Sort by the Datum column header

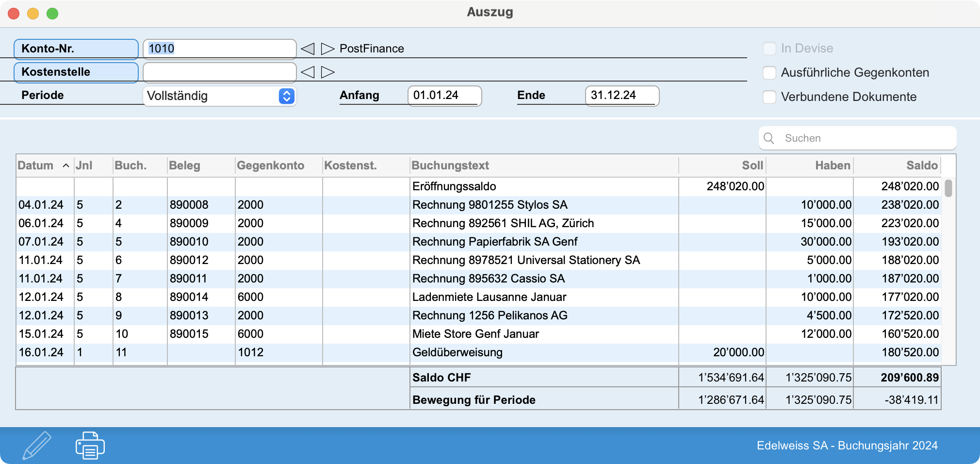click(x=45, y=166)
